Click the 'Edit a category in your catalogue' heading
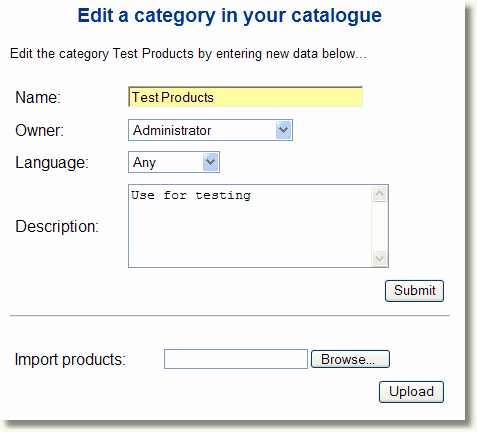 click(x=230, y=16)
